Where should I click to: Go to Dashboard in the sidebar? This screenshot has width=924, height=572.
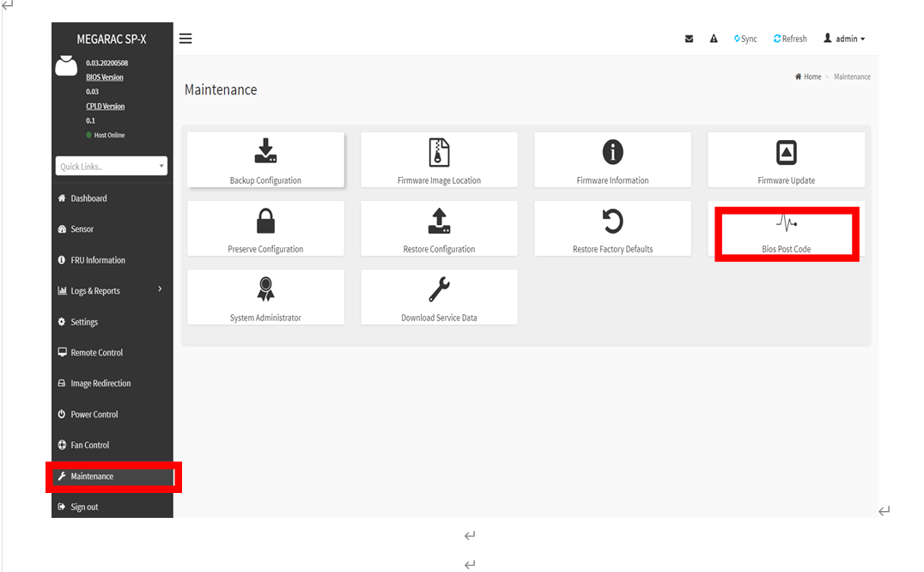click(x=88, y=198)
